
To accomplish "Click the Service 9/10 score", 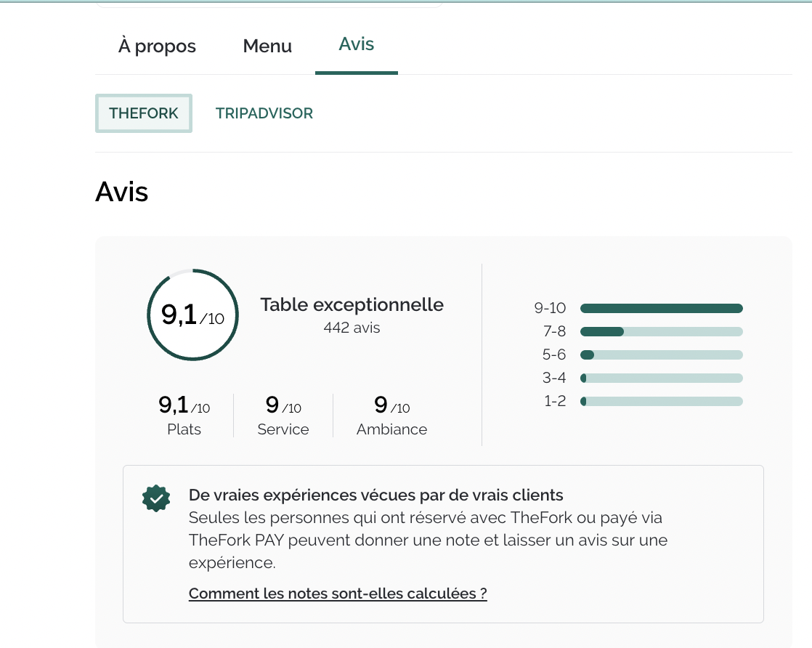I will coord(283,416).
